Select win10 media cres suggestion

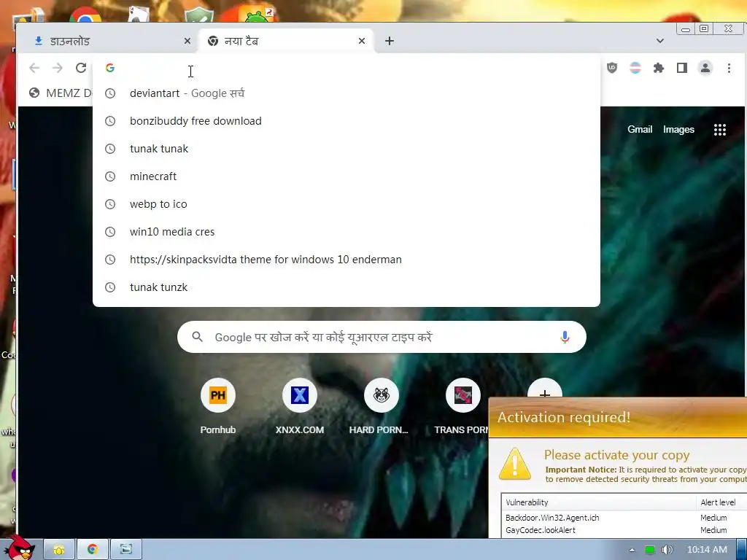click(347, 232)
